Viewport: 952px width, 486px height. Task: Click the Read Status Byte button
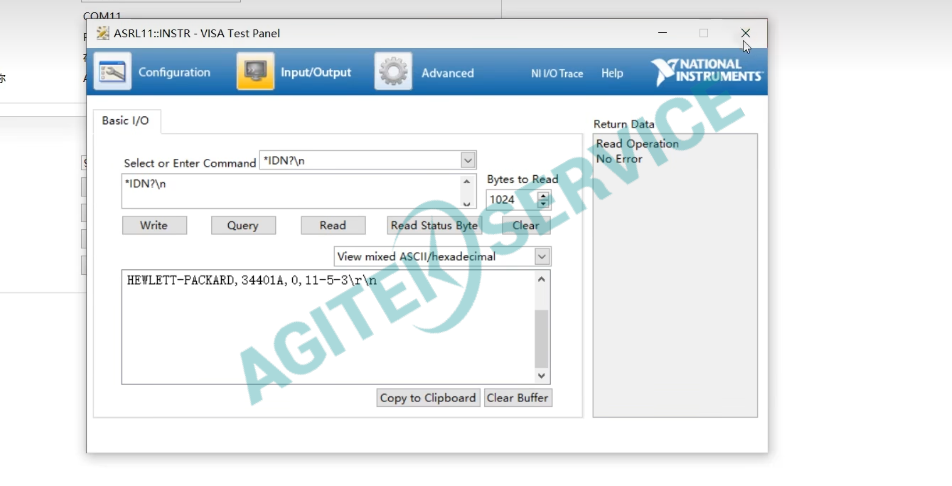pos(434,225)
